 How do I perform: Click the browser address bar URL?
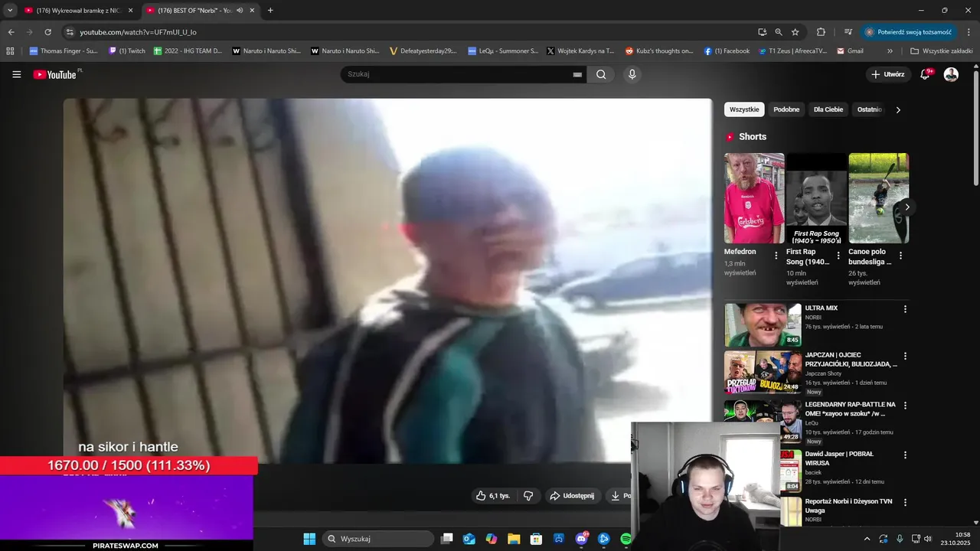[139, 32]
